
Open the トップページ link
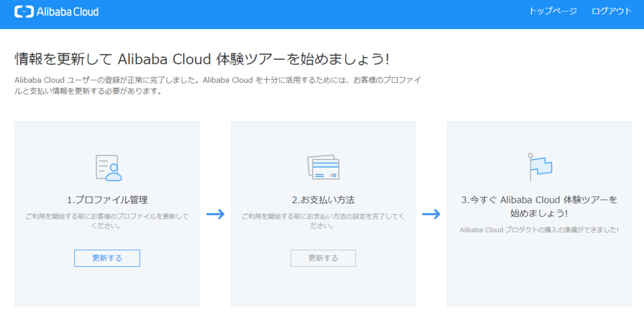[x=553, y=11]
